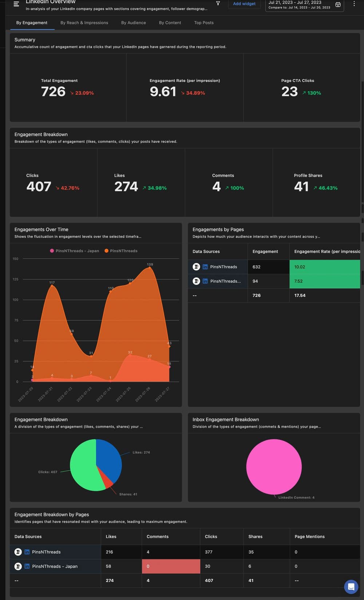Go to the Top Posts tab
Screen dimensions: 364x600
coord(203,23)
